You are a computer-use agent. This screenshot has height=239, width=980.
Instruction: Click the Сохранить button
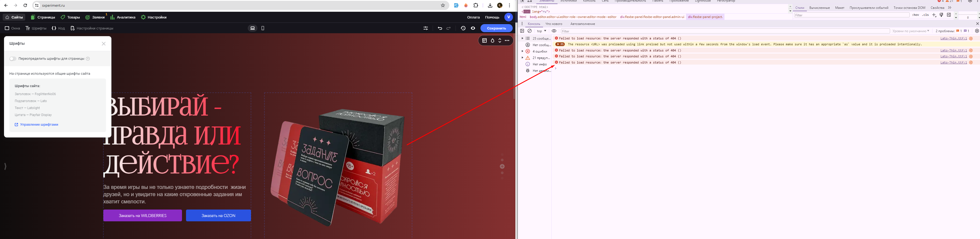coord(496,28)
